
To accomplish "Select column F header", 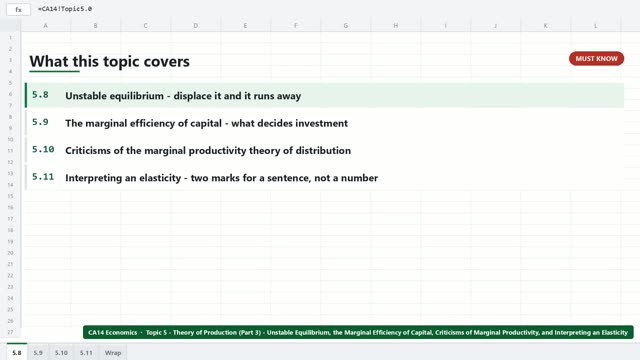I will coord(296,25).
